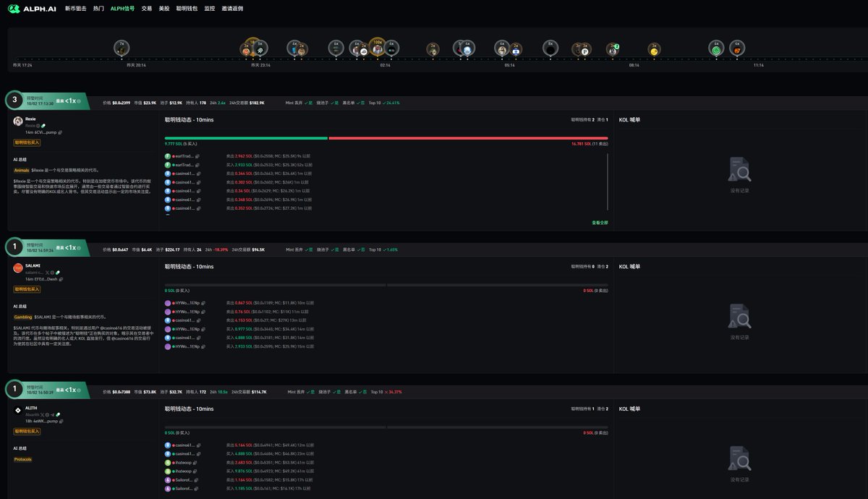This screenshot has height=499, width=868.
Task: Click the 聪明钱包买入 tag on the Rexie card
Action: tap(27, 142)
